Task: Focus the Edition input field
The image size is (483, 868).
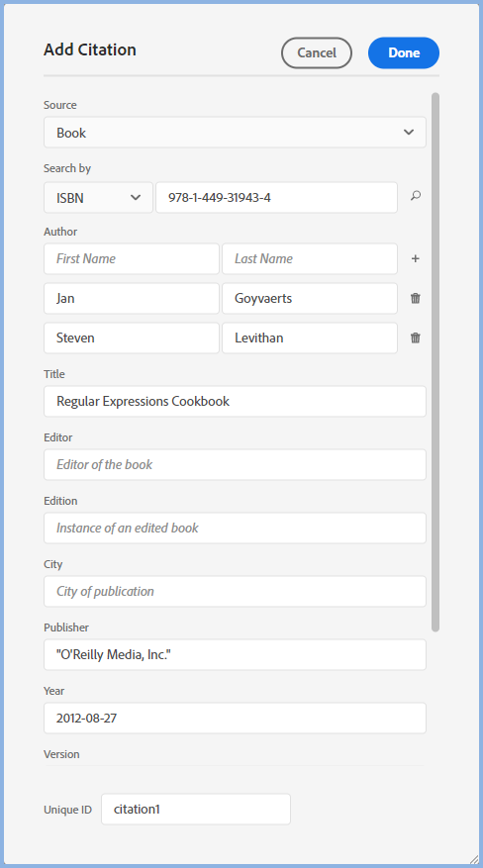Action: point(236,529)
